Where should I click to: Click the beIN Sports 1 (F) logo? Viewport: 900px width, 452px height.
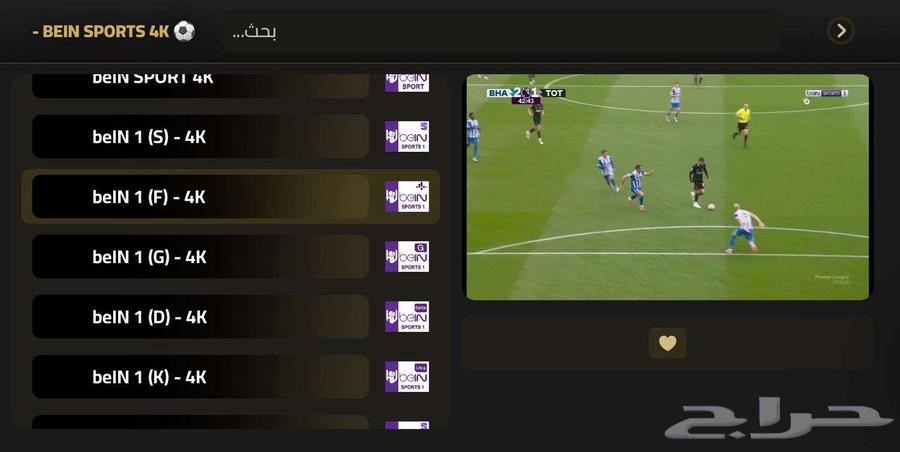[x=407, y=196]
